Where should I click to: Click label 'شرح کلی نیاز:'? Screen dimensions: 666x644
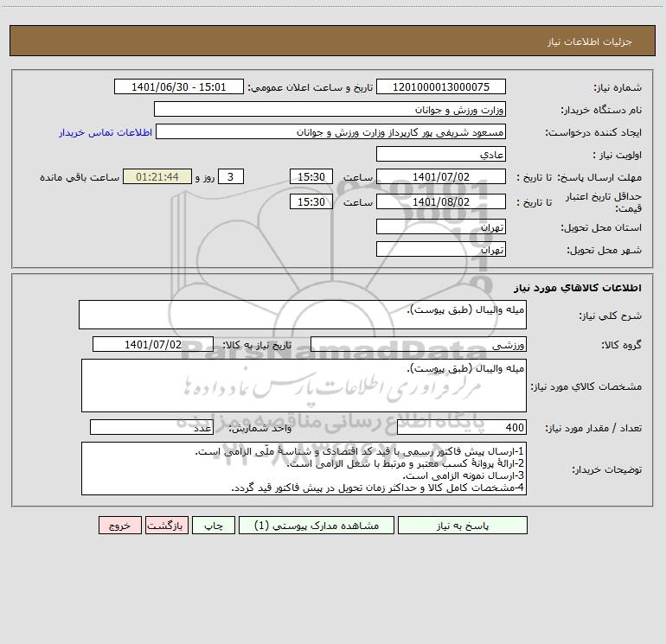pyautogui.click(x=611, y=316)
